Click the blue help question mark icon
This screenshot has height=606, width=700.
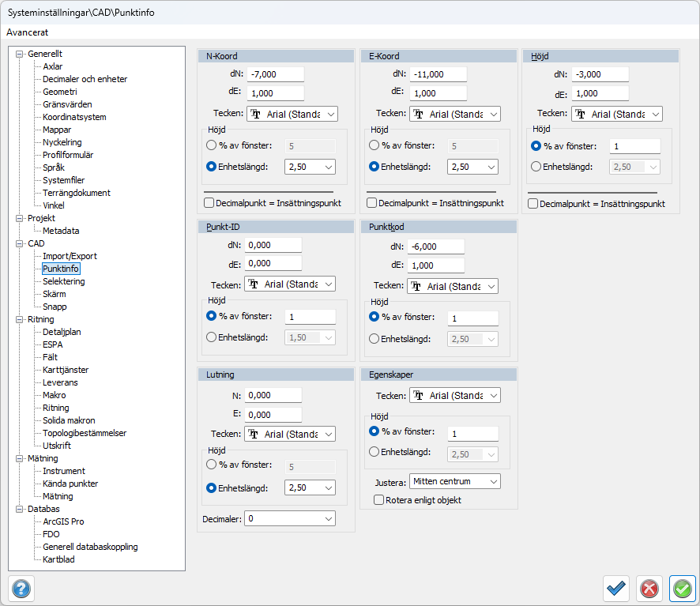[21, 589]
